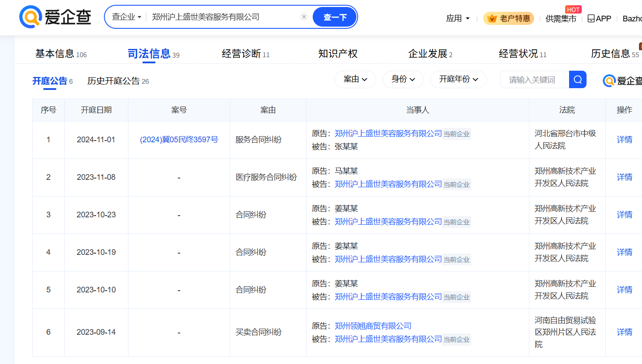Clear the search box text
Image resolution: width=642 pixels, height=364 pixels.
coord(304,17)
